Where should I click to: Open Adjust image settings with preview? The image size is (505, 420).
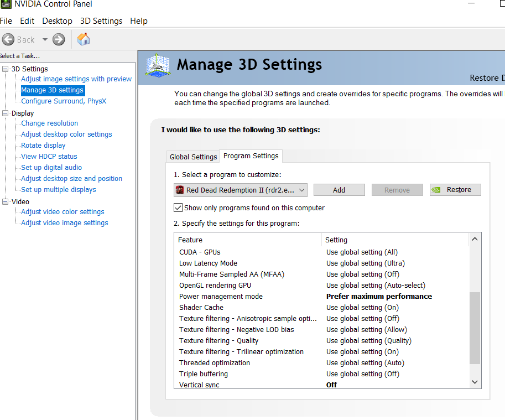(x=76, y=79)
